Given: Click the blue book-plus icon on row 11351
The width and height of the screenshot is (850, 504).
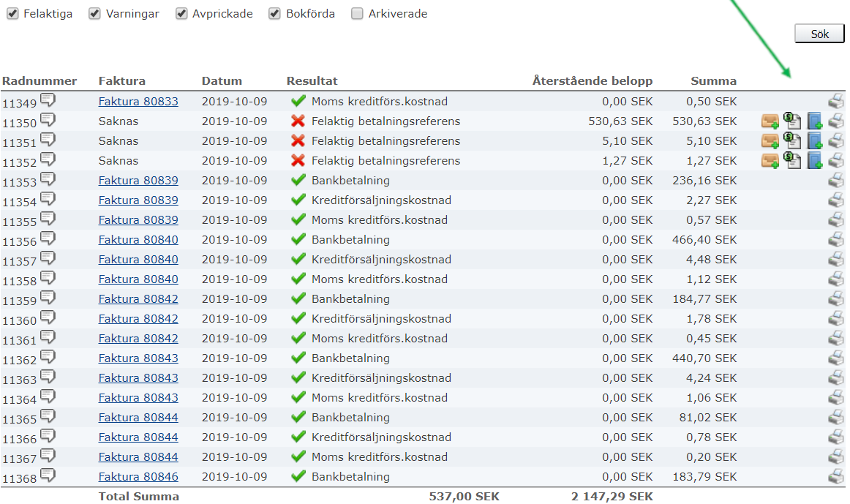Looking at the screenshot, I should (x=815, y=140).
